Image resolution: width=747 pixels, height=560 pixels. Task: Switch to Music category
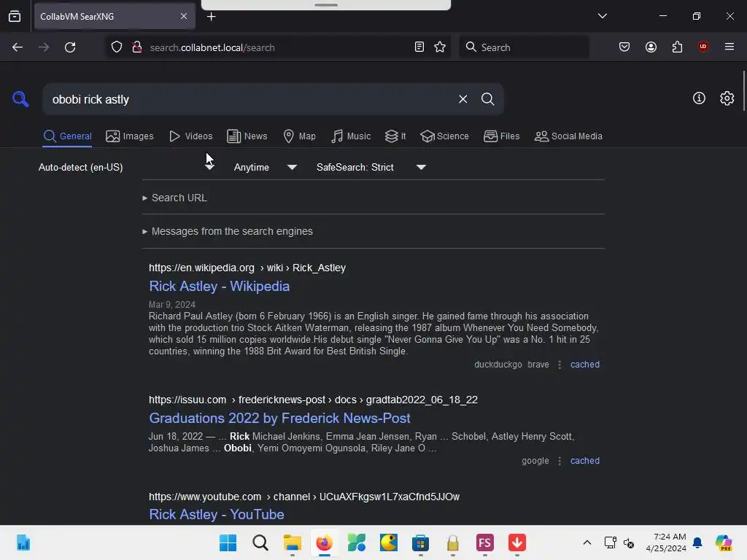point(351,136)
